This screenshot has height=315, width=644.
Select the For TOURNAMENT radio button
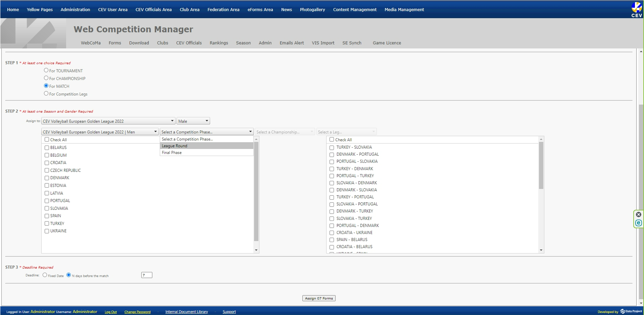(46, 70)
